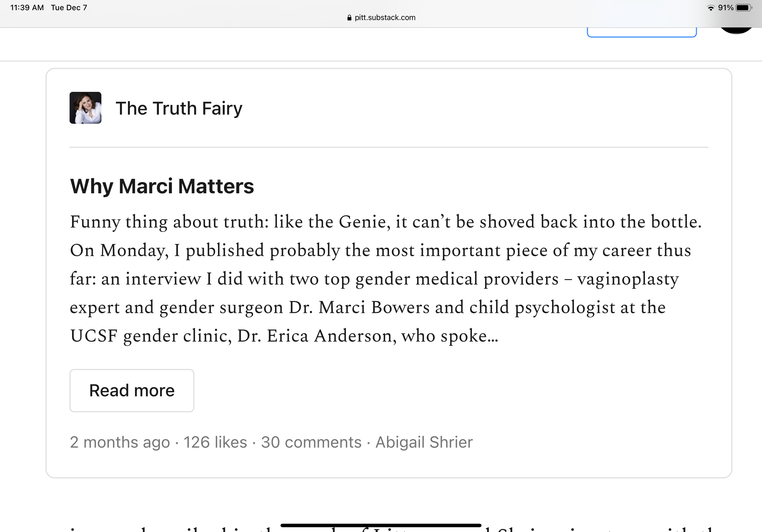Click the article excerpt about Dr. Marci Bowers

pos(385,279)
